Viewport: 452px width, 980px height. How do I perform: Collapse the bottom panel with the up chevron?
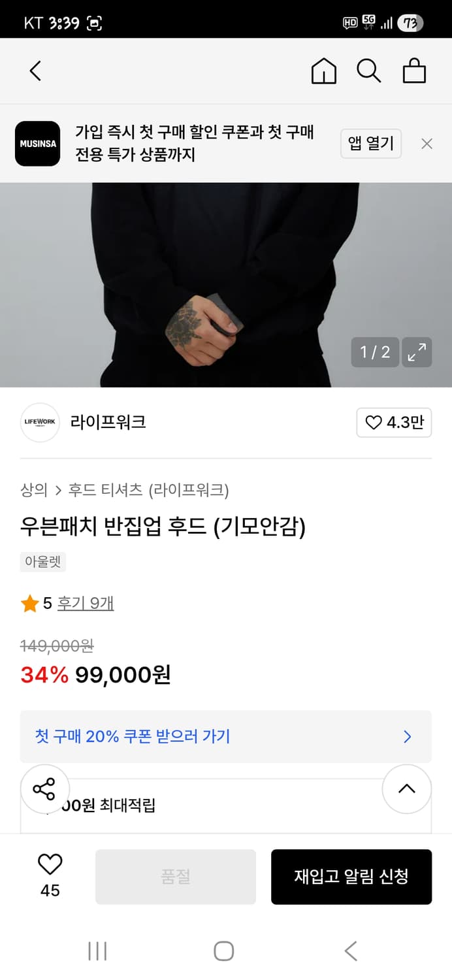pyautogui.click(x=407, y=789)
